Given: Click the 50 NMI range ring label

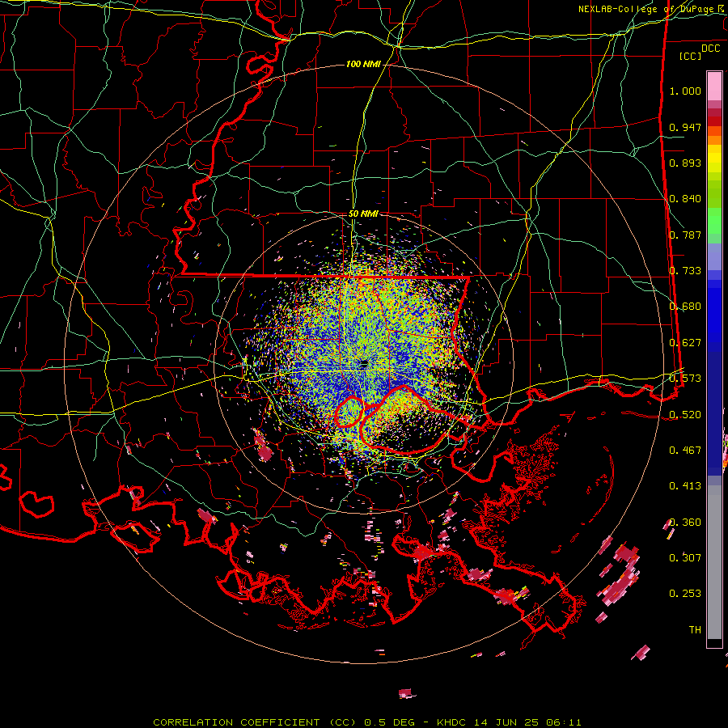Looking at the screenshot, I should [363, 214].
